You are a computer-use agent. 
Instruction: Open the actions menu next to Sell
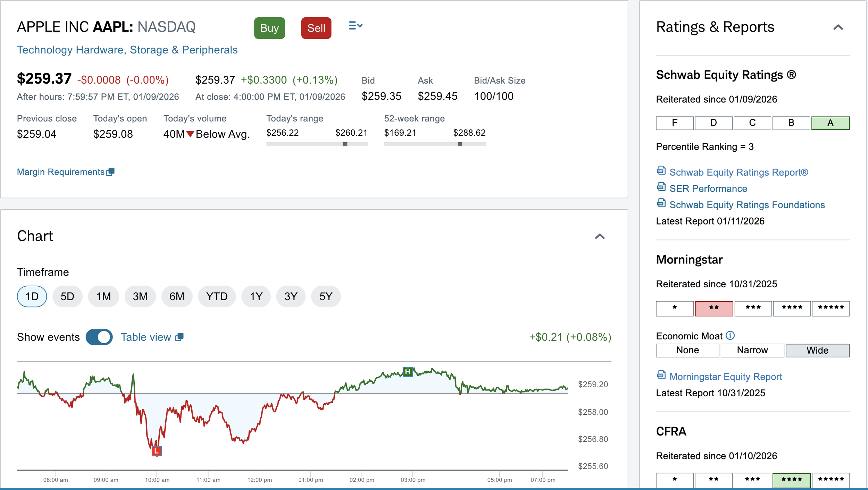pyautogui.click(x=355, y=26)
